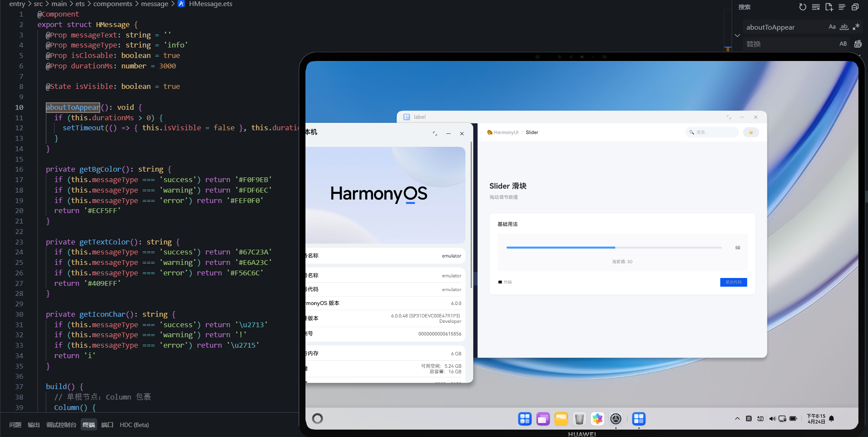Click the 英 input method indicator
Viewport: 868px width, 437px height.
(x=749, y=419)
